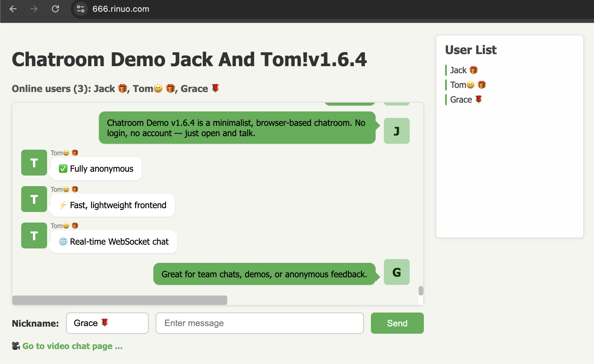
Task: Click Tom's name label above Fully anonymous
Action: 64,153
